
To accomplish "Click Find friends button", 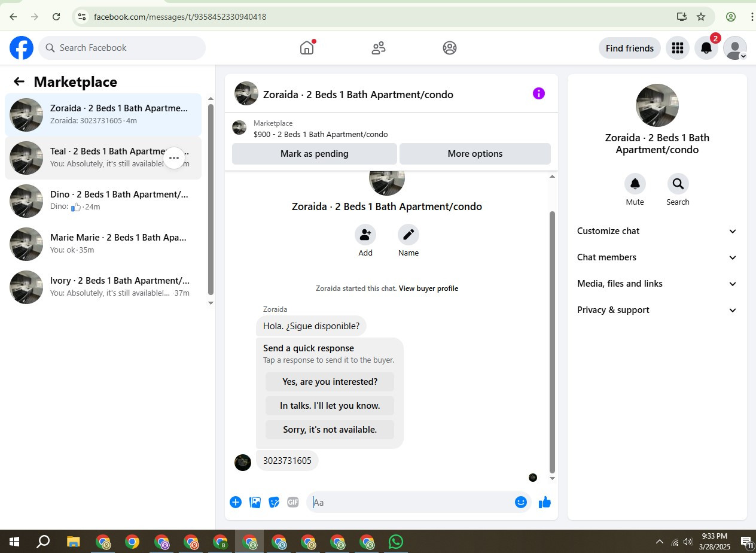I will (x=630, y=48).
